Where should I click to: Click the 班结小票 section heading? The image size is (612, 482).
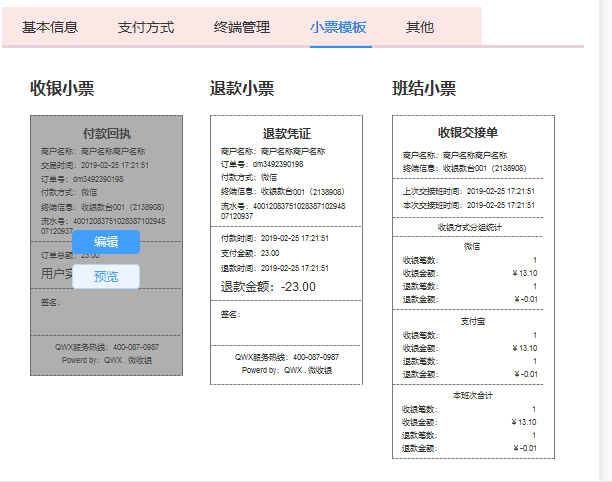pos(424,88)
